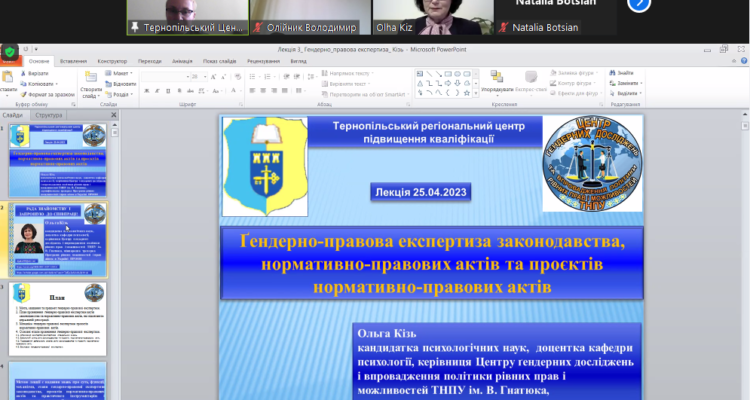Click the Вирізати cut button
Image resolution: width=750 pixels, height=400 pixels.
tap(34, 73)
